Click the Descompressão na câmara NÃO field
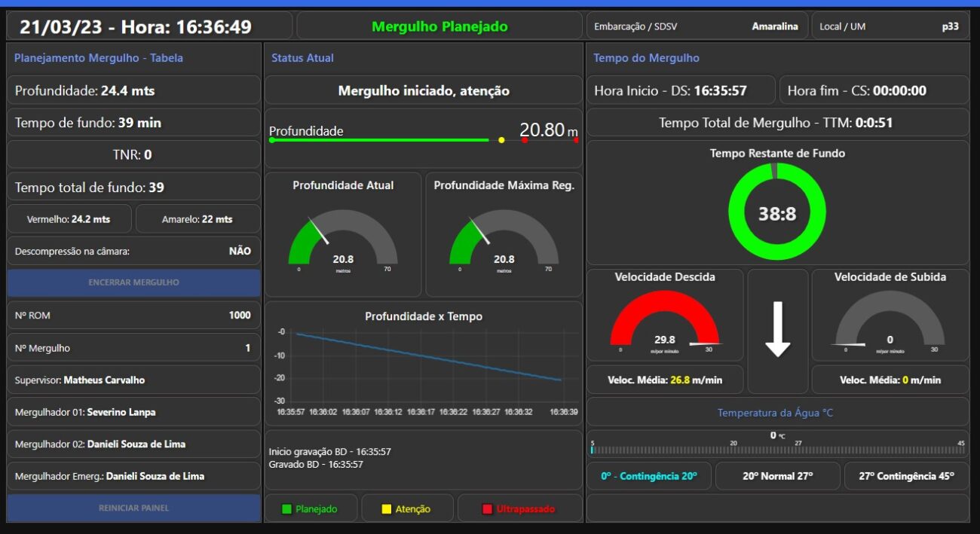Screen dimensions: 980x534 point(133,251)
